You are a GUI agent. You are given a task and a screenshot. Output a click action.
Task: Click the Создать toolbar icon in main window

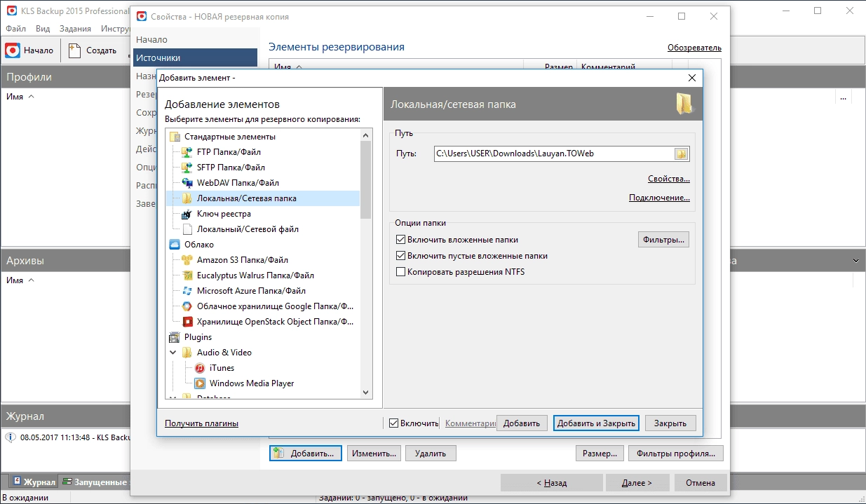coord(75,50)
